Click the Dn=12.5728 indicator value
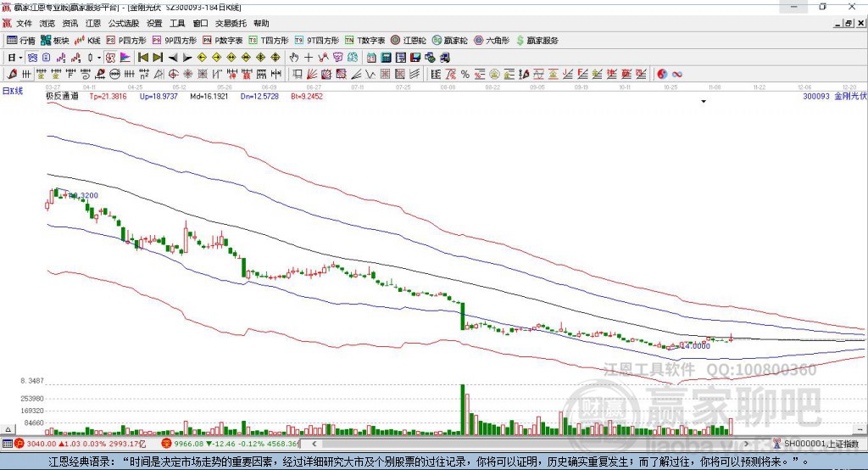The image size is (868, 470). coord(259,96)
